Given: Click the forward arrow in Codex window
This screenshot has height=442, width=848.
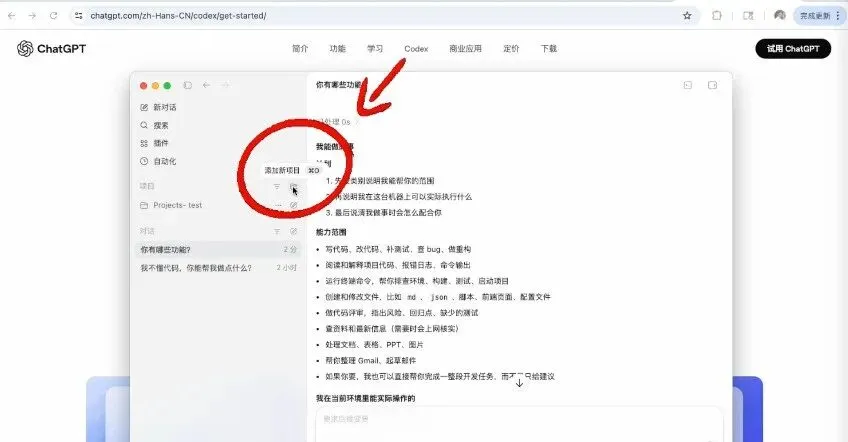Looking at the screenshot, I should pyautogui.click(x=225, y=85).
